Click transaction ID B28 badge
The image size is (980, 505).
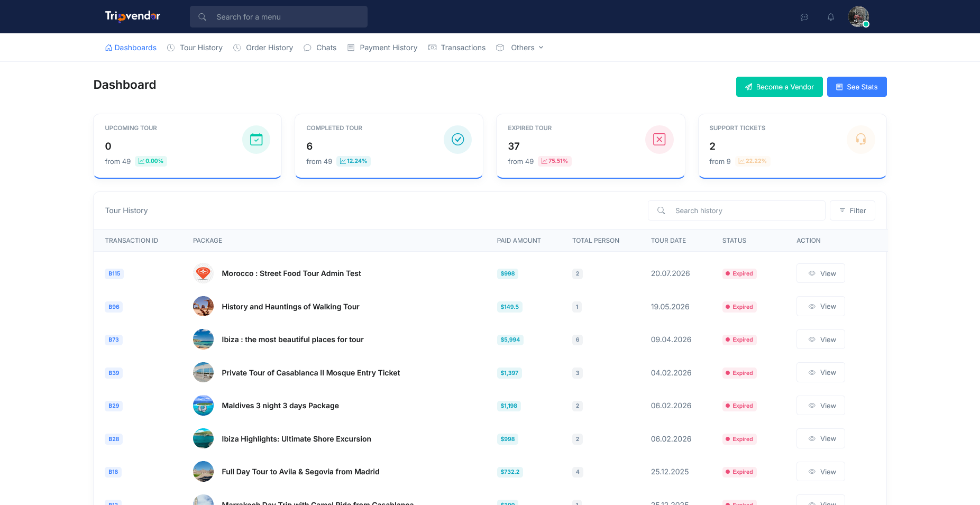point(114,439)
